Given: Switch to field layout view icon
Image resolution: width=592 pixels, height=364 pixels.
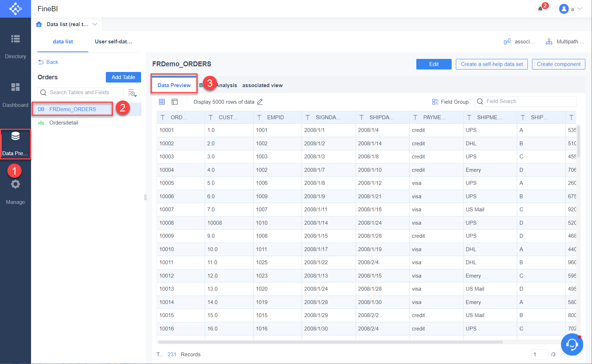Looking at the screenshot, I should [x=175, y=102].
